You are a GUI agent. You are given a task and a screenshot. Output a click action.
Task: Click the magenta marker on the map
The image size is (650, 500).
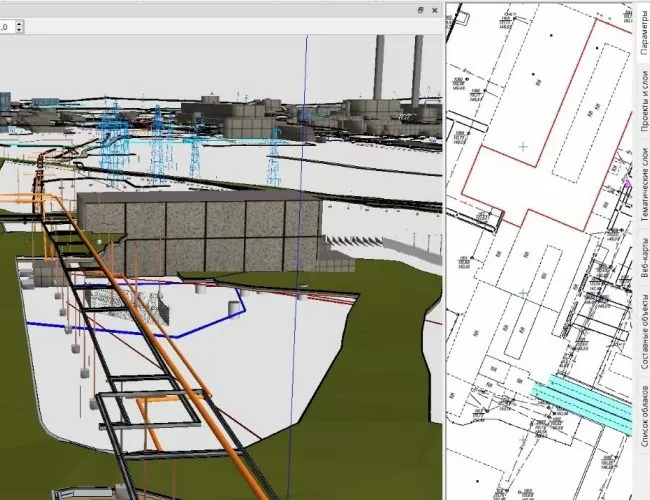(627, 185)
